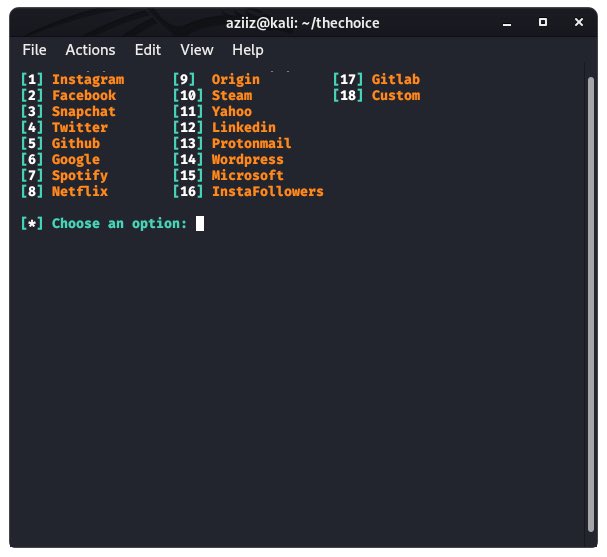The height and width of the screenshot is (557, 607).
Task: Click the Google option text
Action: click(76, 160)
